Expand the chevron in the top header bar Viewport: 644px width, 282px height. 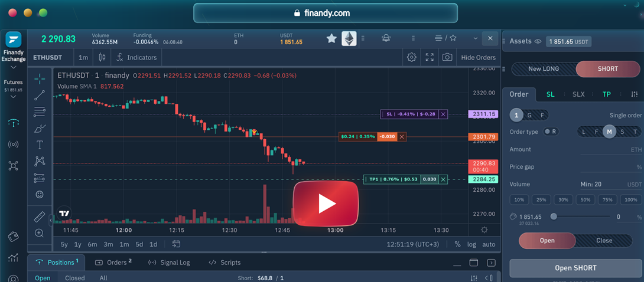(475, 38)
